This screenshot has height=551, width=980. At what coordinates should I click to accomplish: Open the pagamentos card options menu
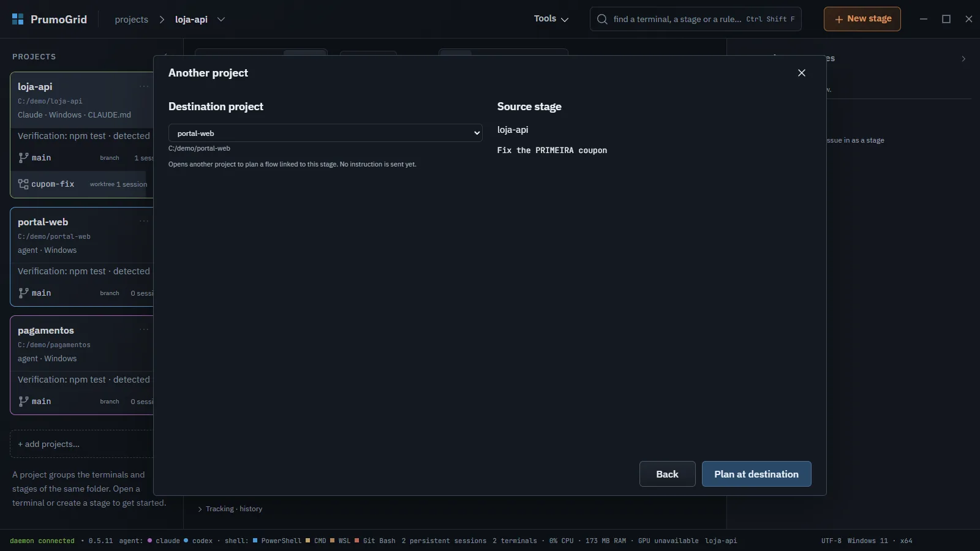[x=144, y=330]
